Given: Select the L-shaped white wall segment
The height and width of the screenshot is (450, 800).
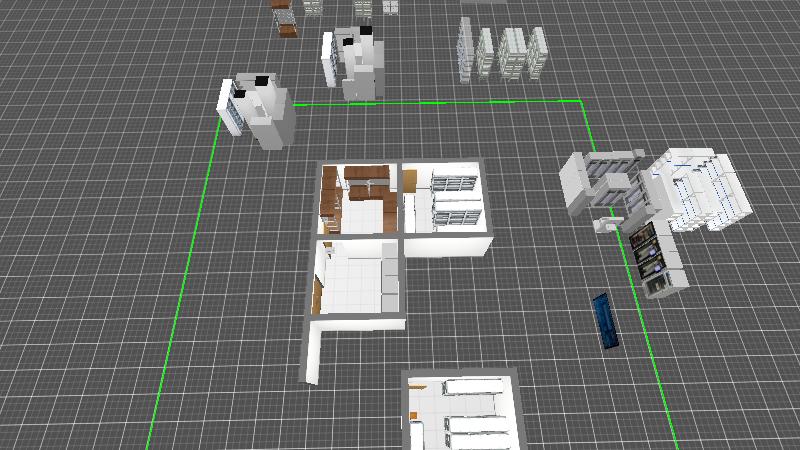Looking at the screenshot, I should point(352,349).
